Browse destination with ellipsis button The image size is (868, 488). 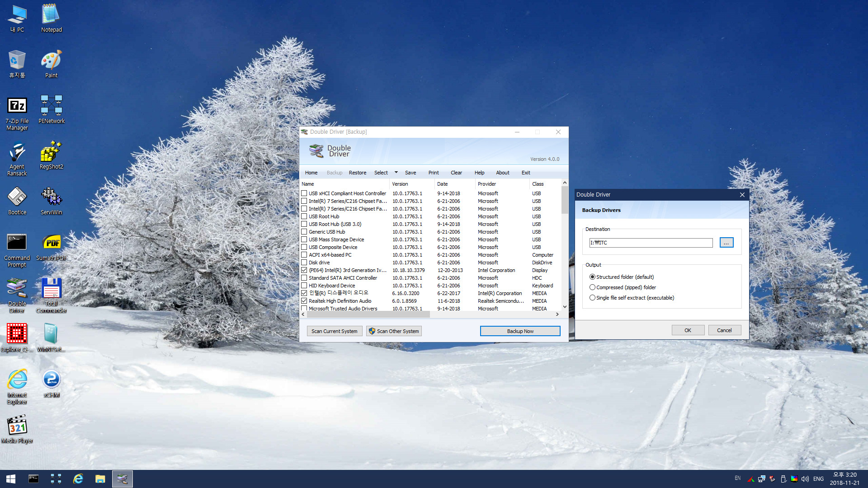[726, 243]
